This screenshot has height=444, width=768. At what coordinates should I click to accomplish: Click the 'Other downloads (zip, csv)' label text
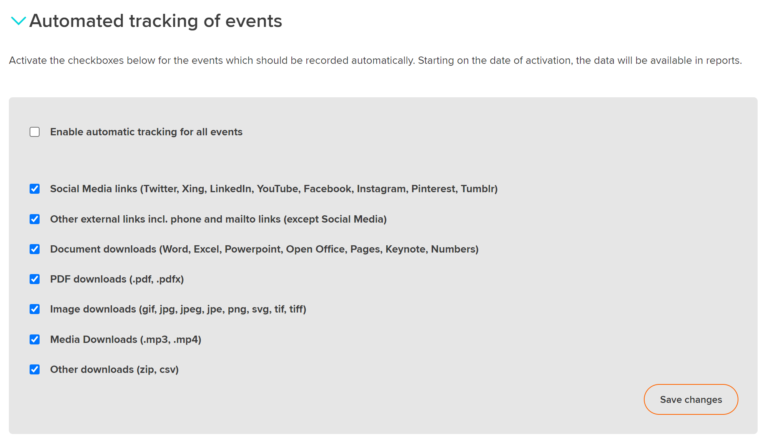click(114, 370)
